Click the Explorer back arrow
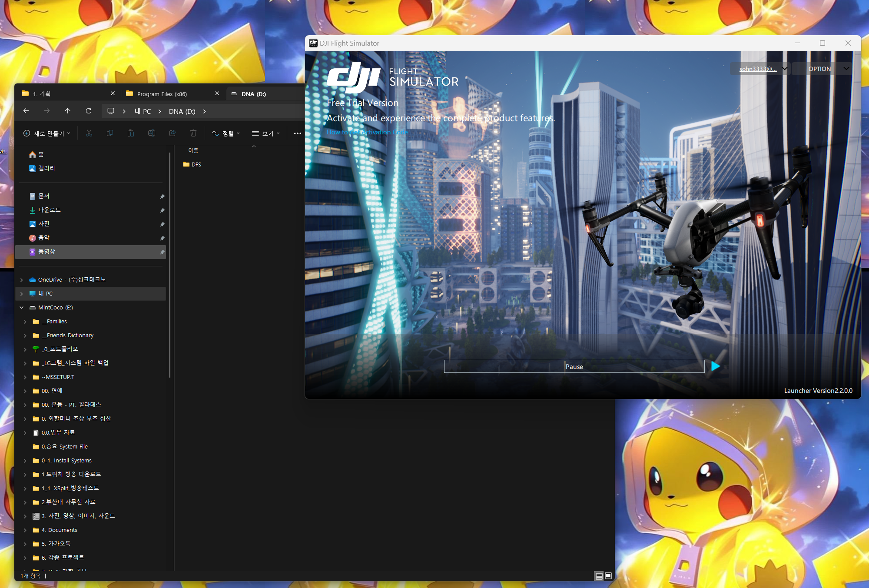Image resolution: width=869 pixels, height=588 pixels. tap(26, 111)
